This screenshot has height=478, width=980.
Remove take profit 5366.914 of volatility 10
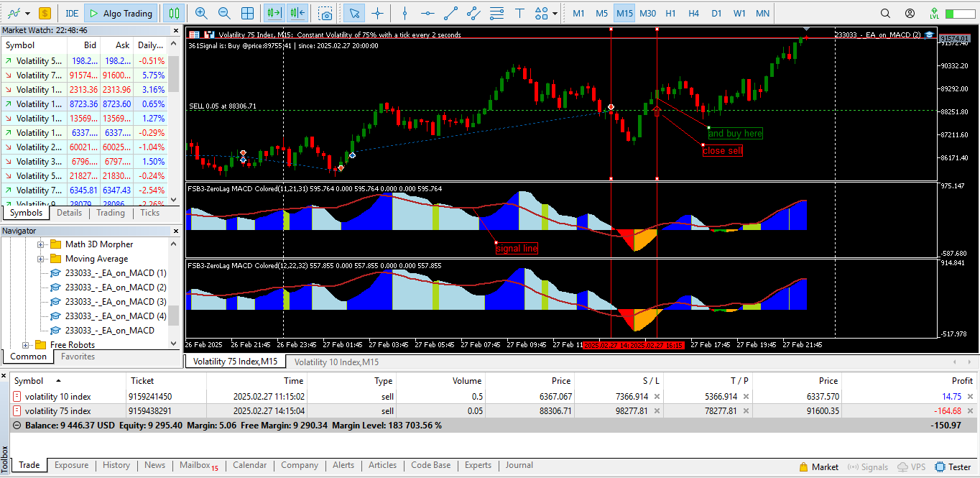(x=746, y=397)
